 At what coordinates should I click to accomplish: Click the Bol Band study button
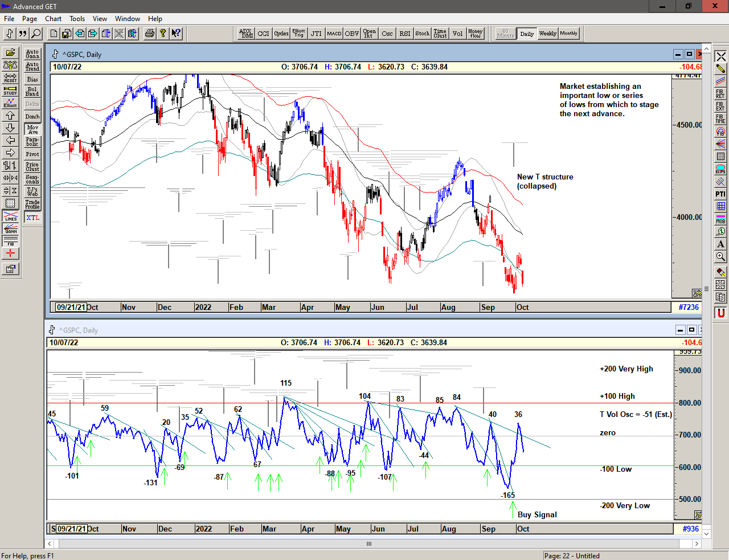(32, 92)
